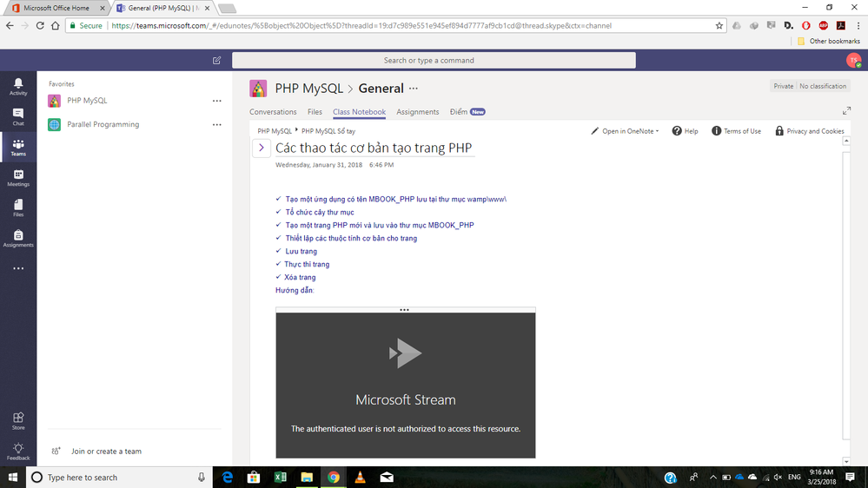Image resolution: width=868 pixels, height=488 pixels.
Task: Select the PHP MySQL team in Favorites
Action: pyautogui.click(x=87, y=101)
